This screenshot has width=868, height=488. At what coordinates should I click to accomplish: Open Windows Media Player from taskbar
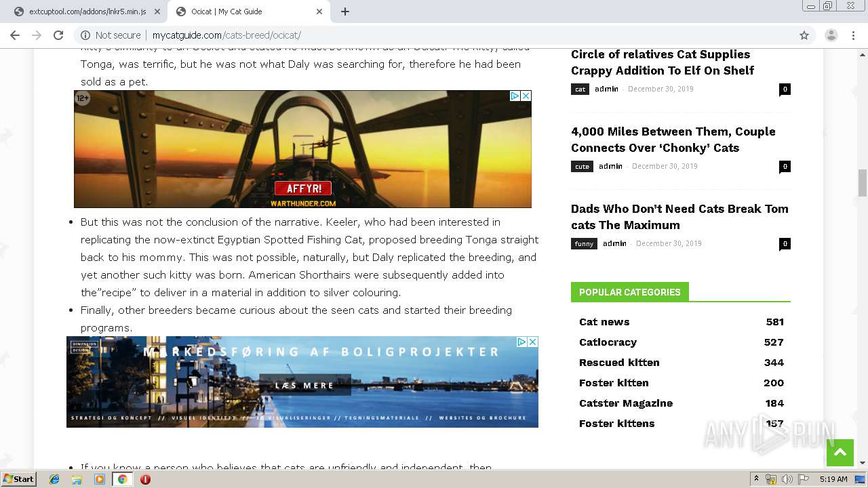(100, 479)
